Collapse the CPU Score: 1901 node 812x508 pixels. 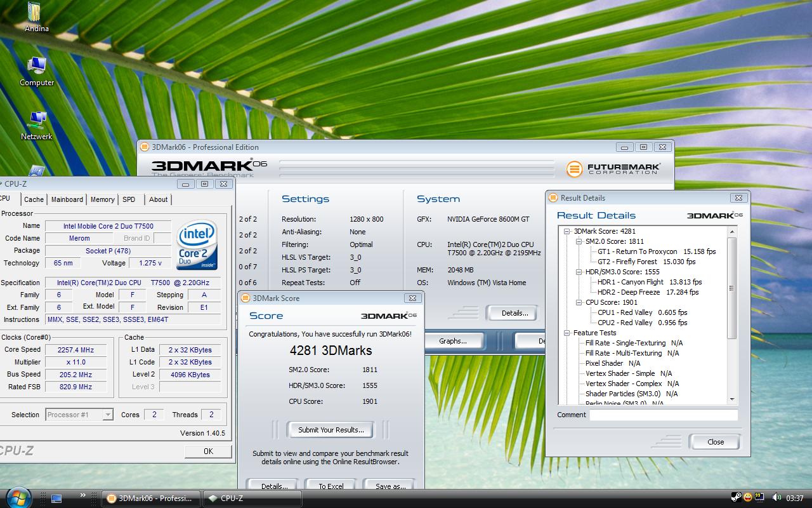(x=579, y=303)
